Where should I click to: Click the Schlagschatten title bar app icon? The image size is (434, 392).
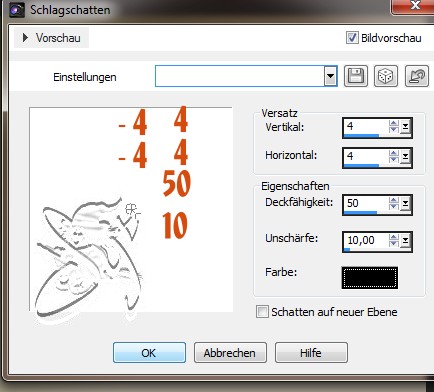click(x=17, y=10)
